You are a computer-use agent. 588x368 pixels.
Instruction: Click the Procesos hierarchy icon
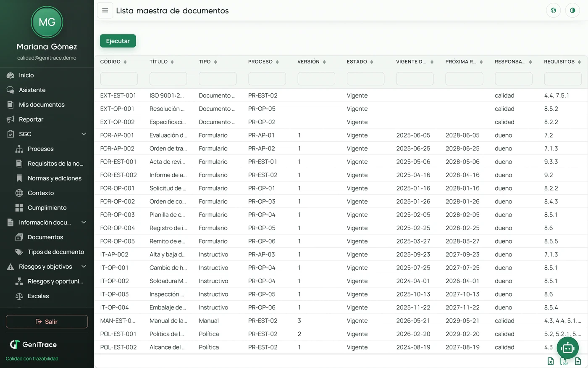(19, 149)
